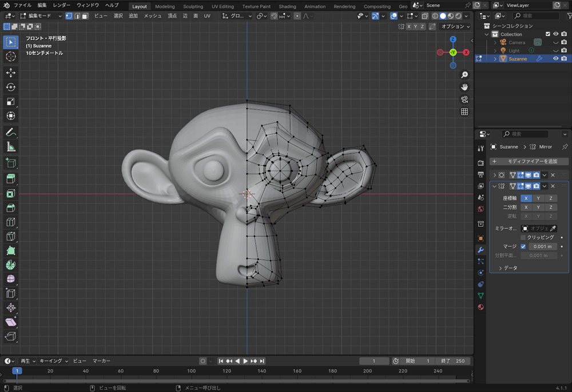572x392 pixels.
Task: Expand the Suzanne item in outliner
Action: click(495, 58)
